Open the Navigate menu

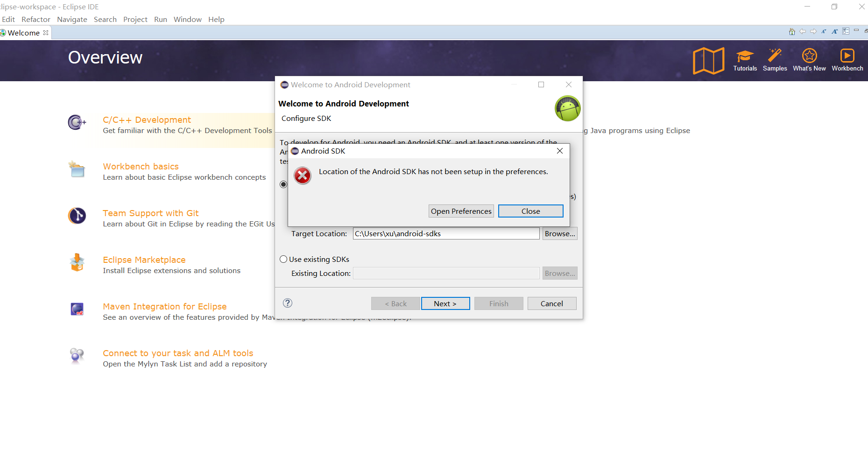[x=72, y=19]
